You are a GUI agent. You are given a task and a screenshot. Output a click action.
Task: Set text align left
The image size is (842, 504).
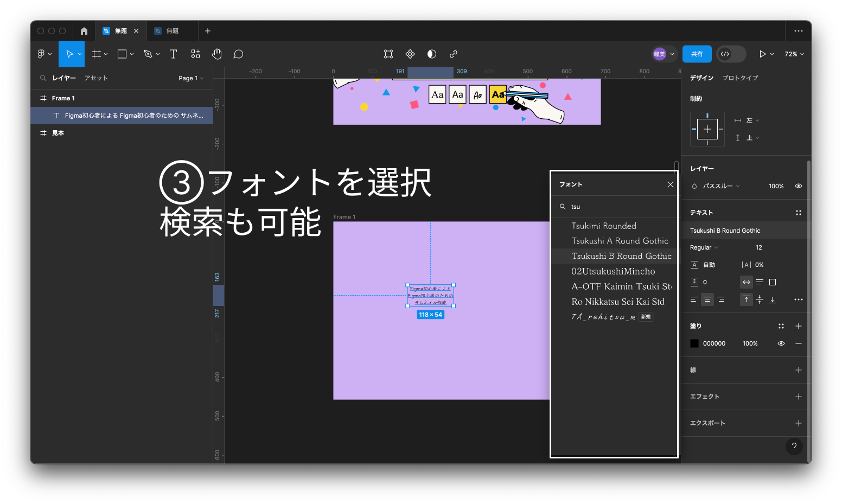[x=694, y=299]
